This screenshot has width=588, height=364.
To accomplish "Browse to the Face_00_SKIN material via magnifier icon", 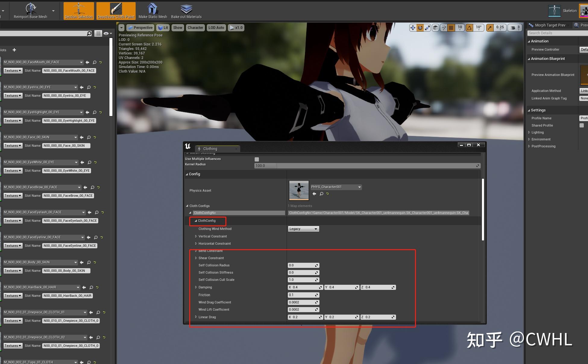I will tap(89, 137).
